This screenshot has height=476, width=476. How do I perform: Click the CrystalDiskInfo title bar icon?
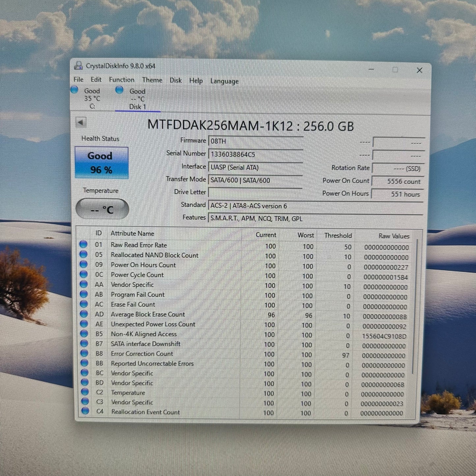coord(78,66)
